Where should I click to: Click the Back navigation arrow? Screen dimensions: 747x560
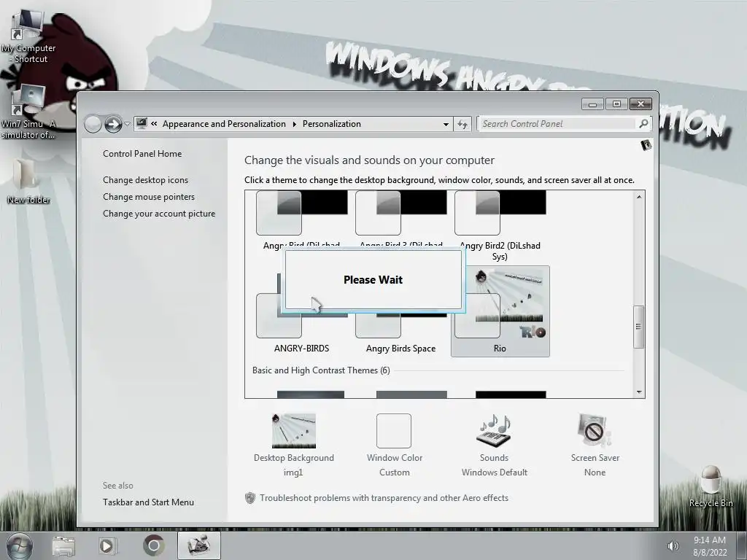coord(93,124)
